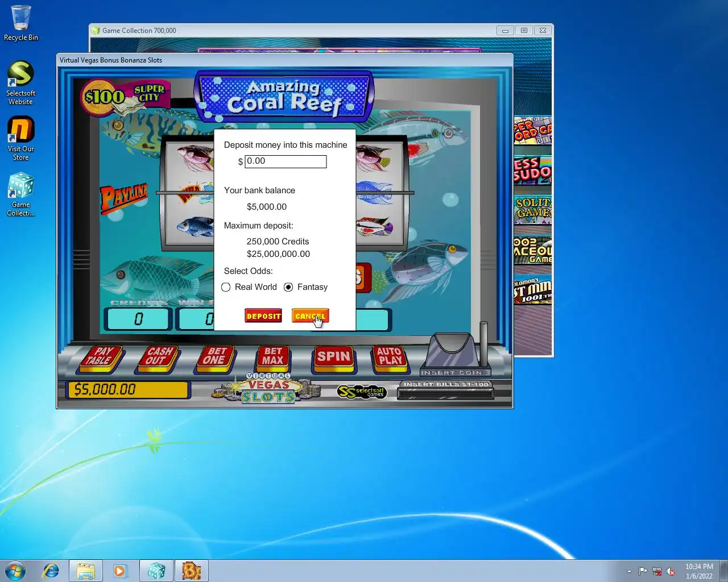Viewport: 728px width, 582px height.
Task: Click the DEPOSIT button in the dialog
Action: (x=263, y=316)
